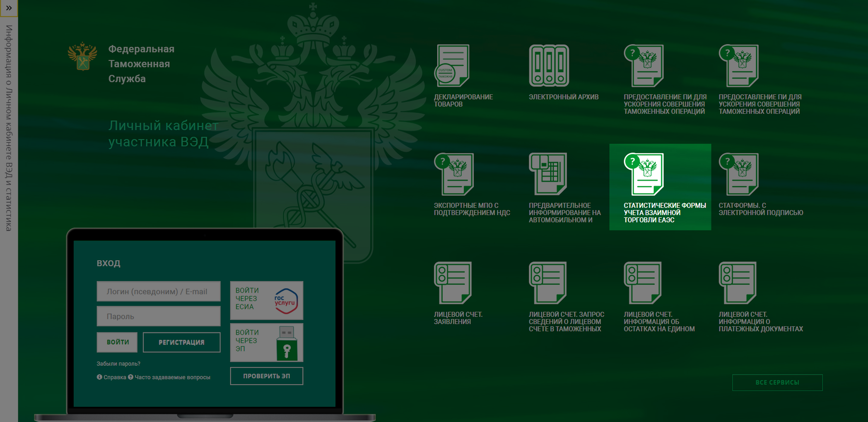Click the Логин (псевдоним) / E-mail field
The width and height of the screenshot is (868, 422).
158,291
